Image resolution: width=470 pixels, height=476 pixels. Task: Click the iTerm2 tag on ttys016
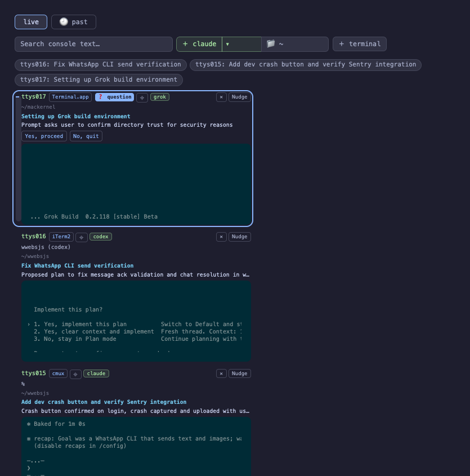coord(61,237)
